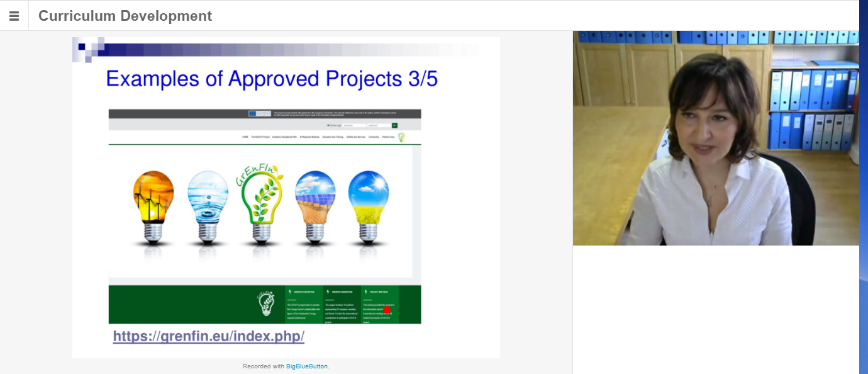Click the "Curriculum Development" recording title
Image resolution: width=868 pixels, height=374 pixels.
click(125, 16)
